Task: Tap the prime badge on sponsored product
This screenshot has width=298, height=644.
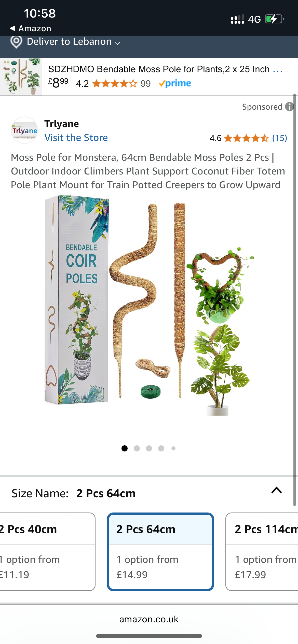Action: pyautogui.click(x=175, y=83)
